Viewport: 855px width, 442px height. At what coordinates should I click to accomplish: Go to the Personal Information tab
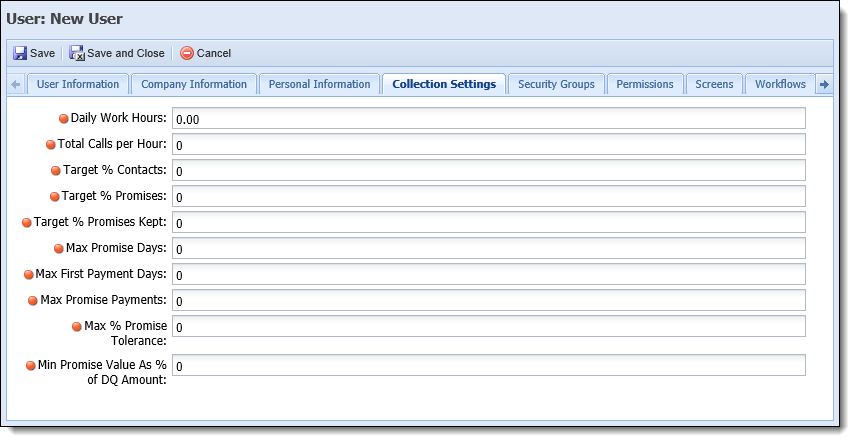click(320, 84)
